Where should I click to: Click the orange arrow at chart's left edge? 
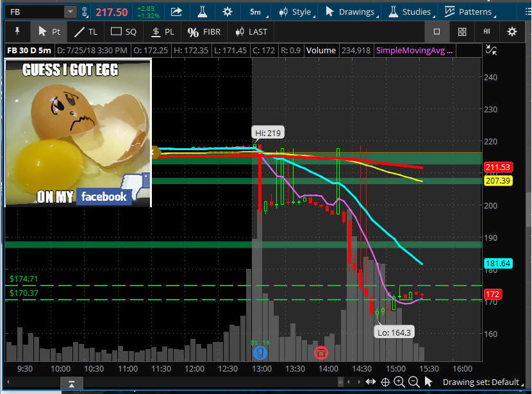(x=155, y=152)
